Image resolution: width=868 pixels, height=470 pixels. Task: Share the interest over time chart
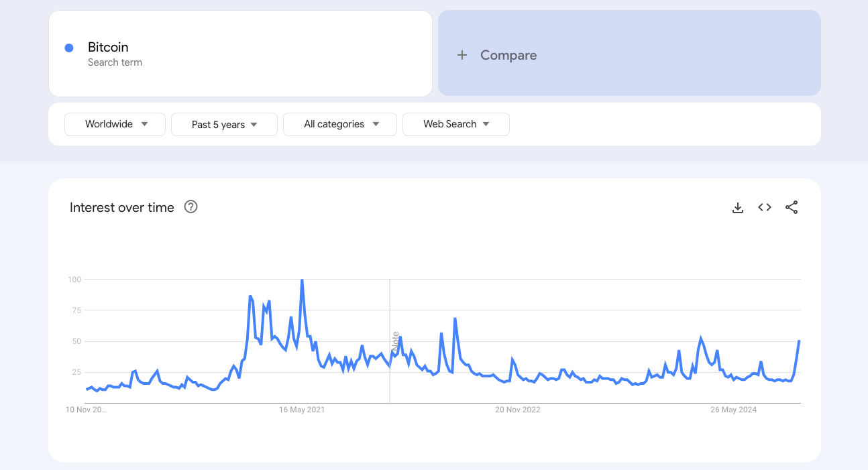point(792,208)
